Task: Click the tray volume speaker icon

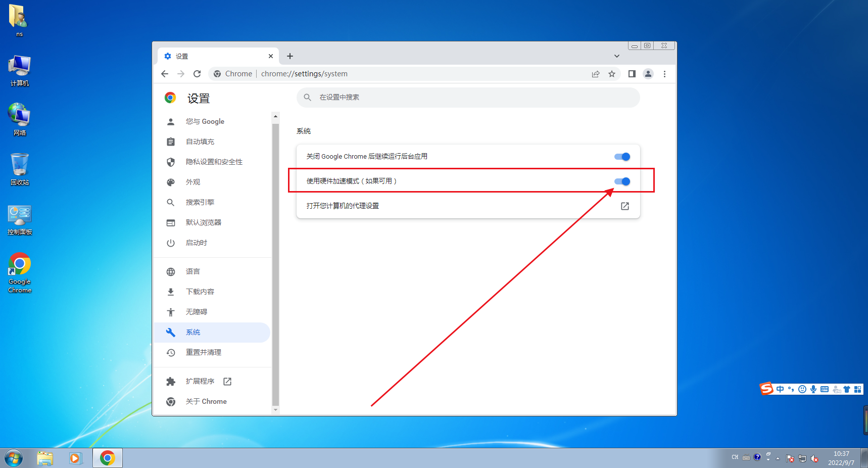Action: coord(814,458)
